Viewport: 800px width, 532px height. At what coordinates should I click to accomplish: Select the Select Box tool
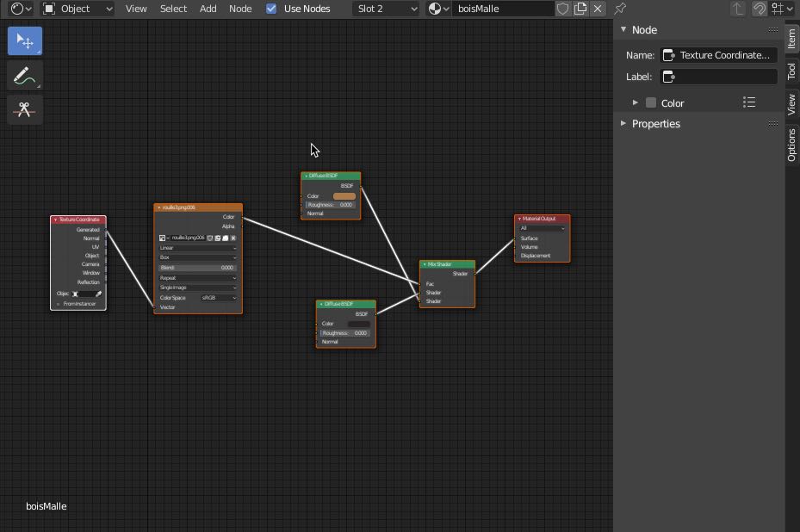click(x=25, y=41)
